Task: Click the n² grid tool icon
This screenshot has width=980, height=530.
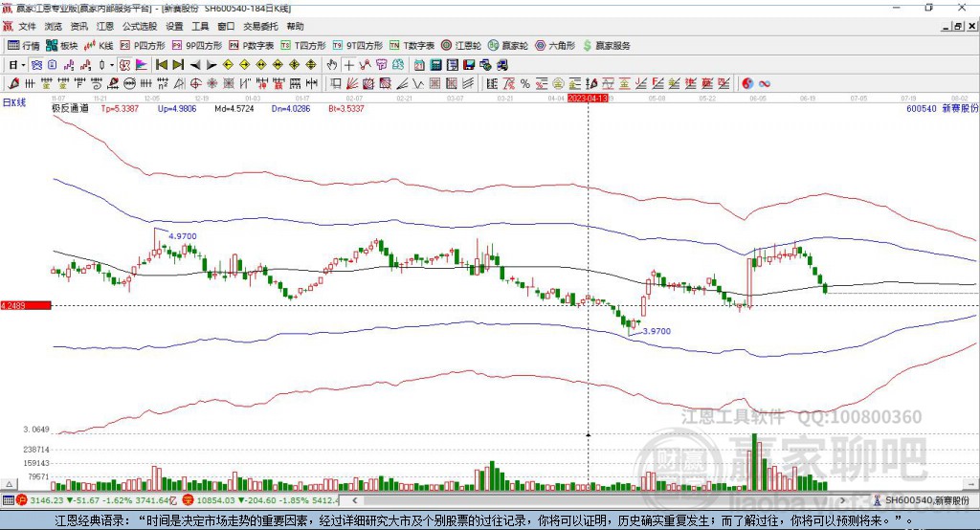Action: point(163,84)
